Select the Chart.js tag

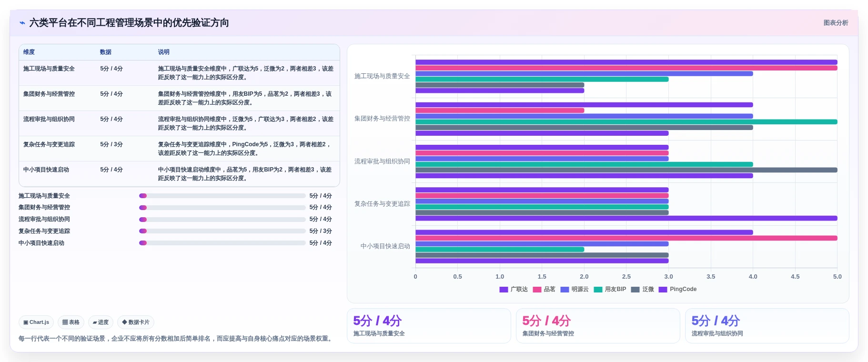tap(36, 322)
